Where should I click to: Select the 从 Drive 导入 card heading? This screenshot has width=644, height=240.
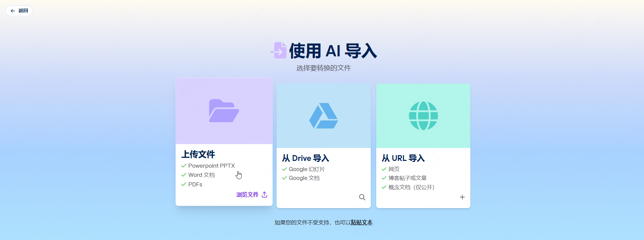coord(306,158)
